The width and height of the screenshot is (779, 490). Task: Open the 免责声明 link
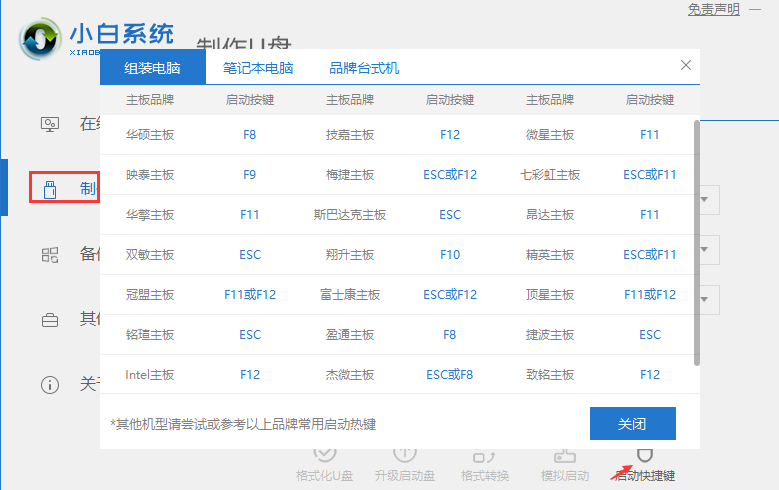[x=713, y=9]
